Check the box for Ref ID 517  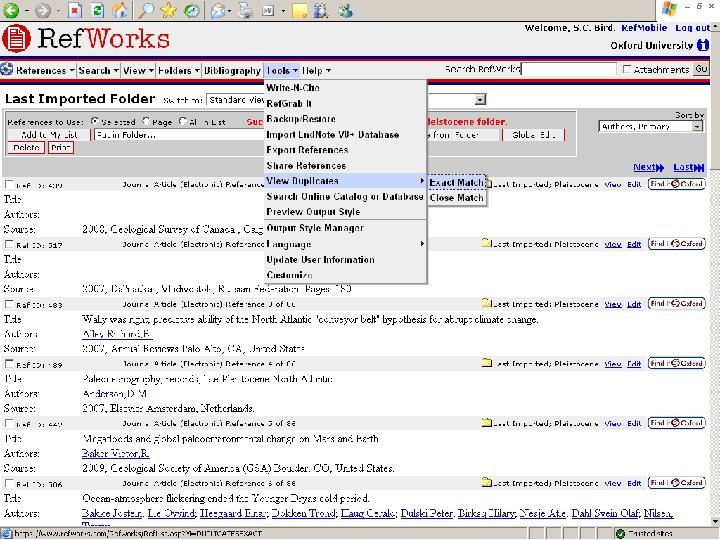[9, 244]
